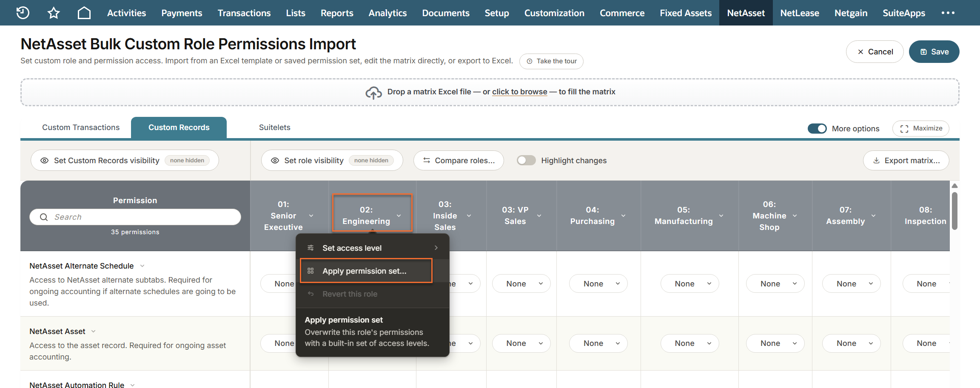Open the Netgain menu

(851, 13)
